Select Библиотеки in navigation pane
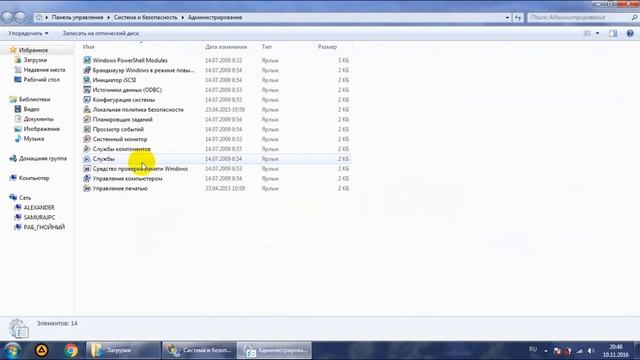The image size is (640, 360). pos(34,99)
